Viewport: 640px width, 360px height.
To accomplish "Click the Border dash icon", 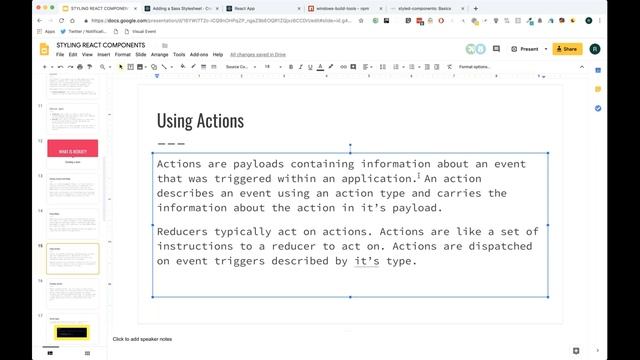I will [x=213, y=67].
